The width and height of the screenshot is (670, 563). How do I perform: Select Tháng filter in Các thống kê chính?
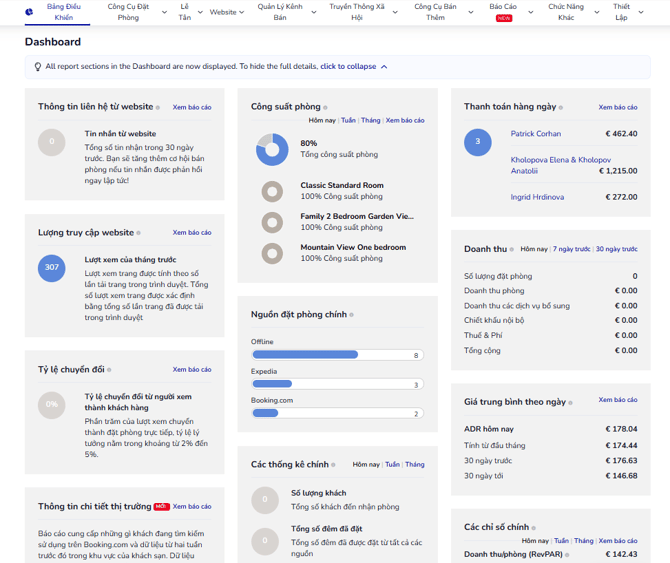[414, 464]
